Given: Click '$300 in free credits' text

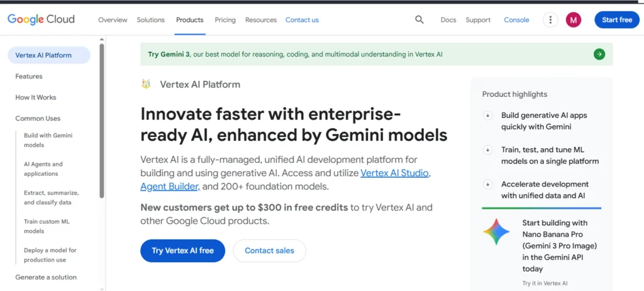Looking at the screenshot, I should tap(304, 207).
